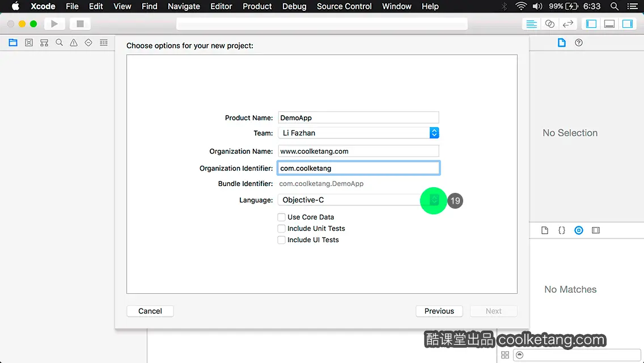Toggle the Debug area visibility

pyautogui.click(x=609, y=24)
